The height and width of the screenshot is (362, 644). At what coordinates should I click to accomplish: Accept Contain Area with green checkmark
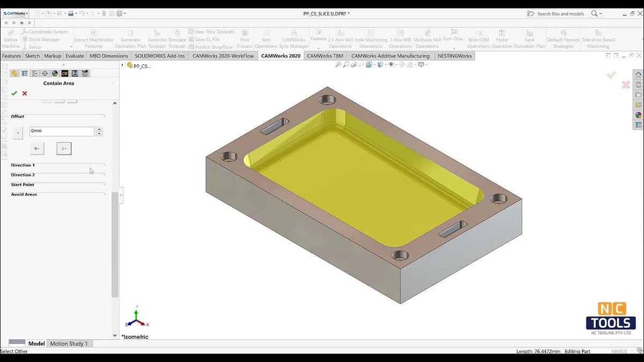14,93
